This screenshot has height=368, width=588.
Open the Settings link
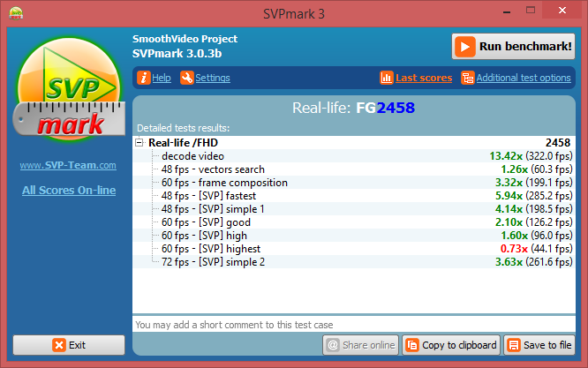[213, 78]
